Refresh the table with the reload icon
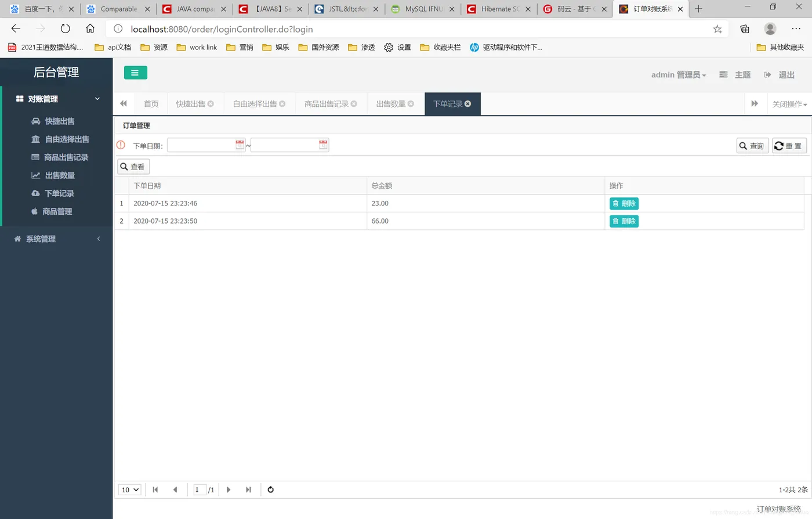The image size is (812, 519). click(x=270, y=490)
